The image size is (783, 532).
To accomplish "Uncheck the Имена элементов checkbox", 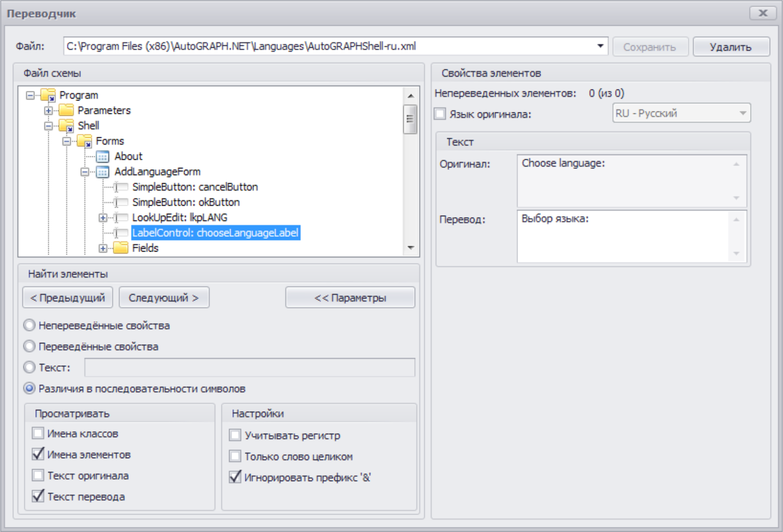I will pyautogui.click(x=38, y=454).
